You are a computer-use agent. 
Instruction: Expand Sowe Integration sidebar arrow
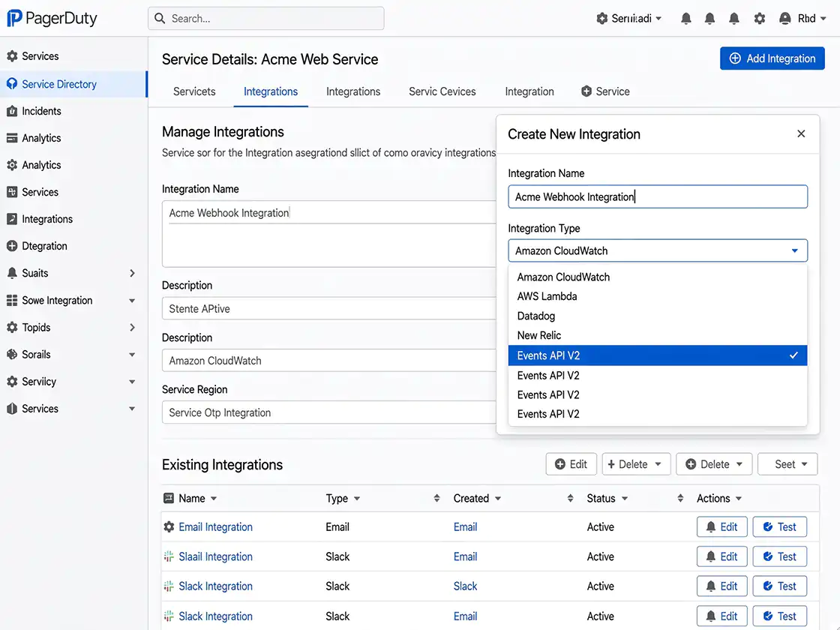click(132, 301)
